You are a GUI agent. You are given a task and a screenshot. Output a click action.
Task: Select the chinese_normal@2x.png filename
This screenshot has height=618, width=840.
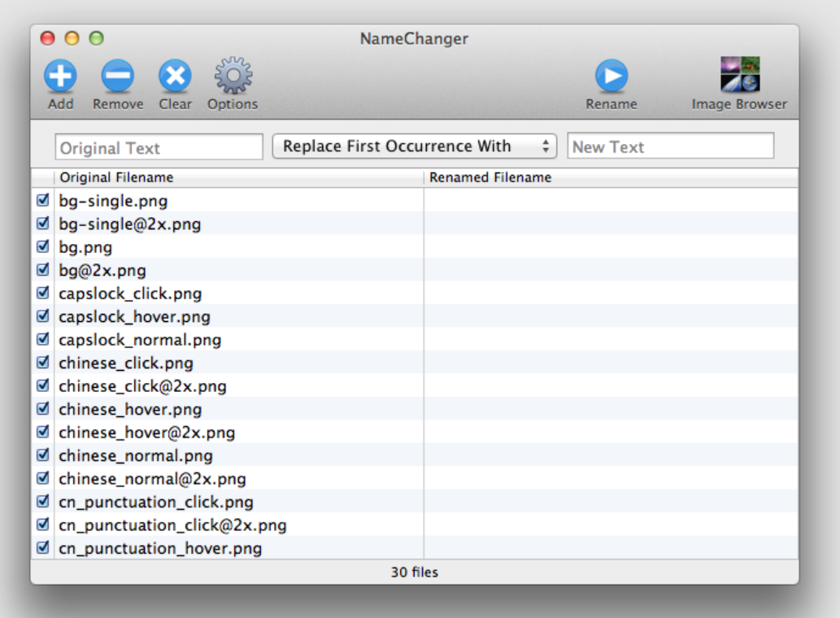pos(152,479)
